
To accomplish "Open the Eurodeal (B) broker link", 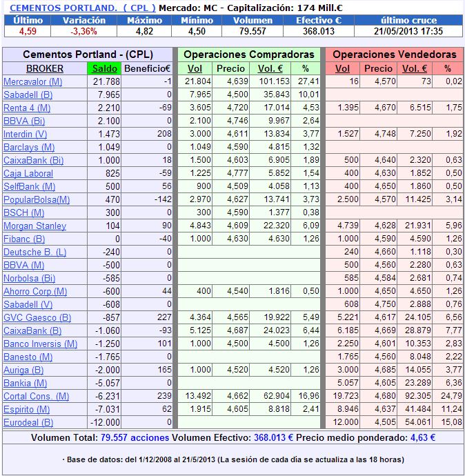I will pos(28,422).
